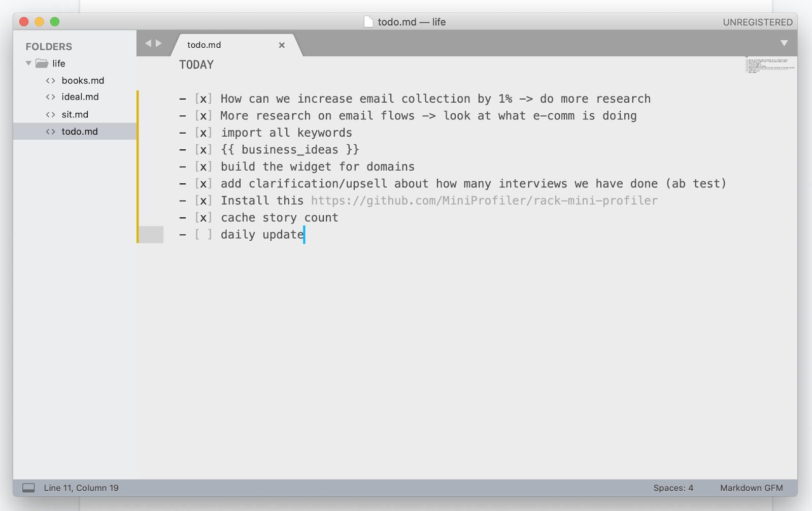Screen dimensions: 812x511
Task: Click the life folder icon
Action: tap(42, 63)
